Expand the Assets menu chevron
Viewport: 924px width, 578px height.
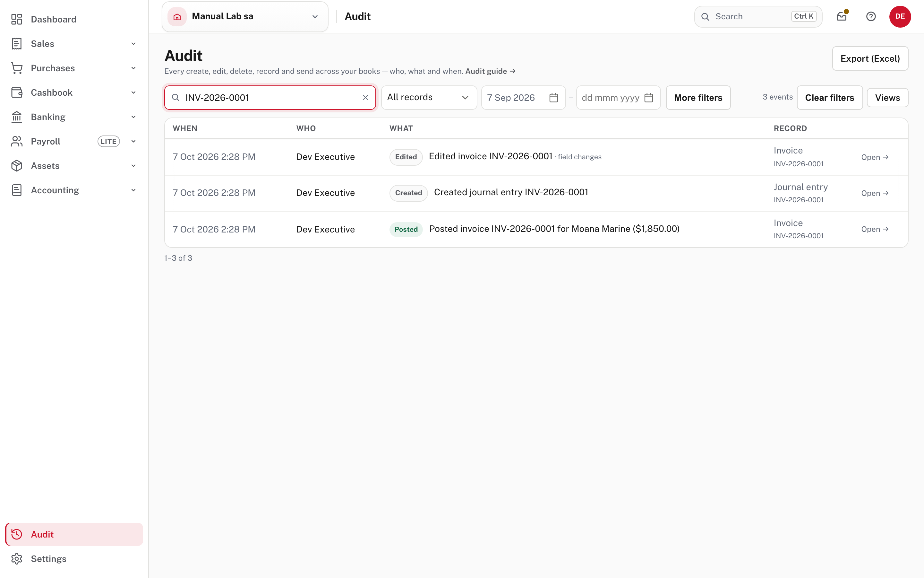point(134,166)
